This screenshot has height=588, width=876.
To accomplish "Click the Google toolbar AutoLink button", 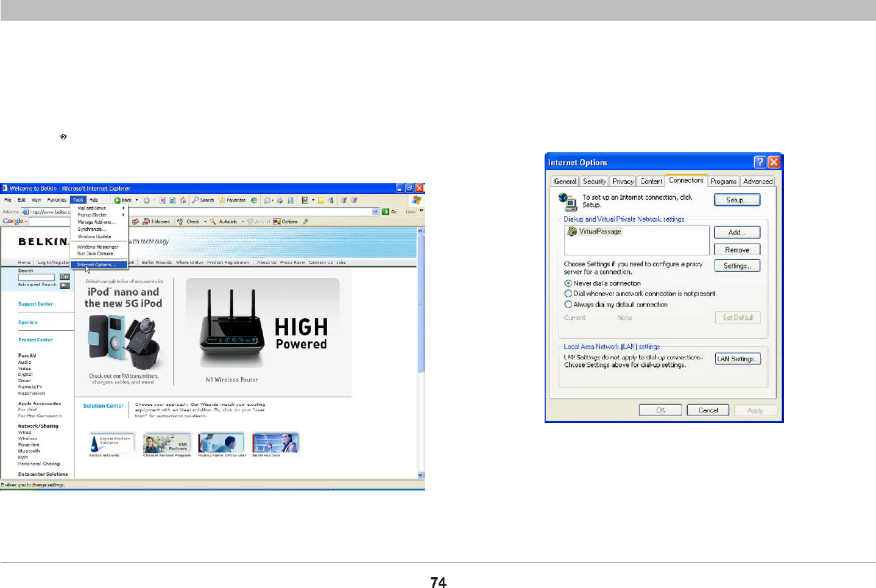I will coord(224,222).
